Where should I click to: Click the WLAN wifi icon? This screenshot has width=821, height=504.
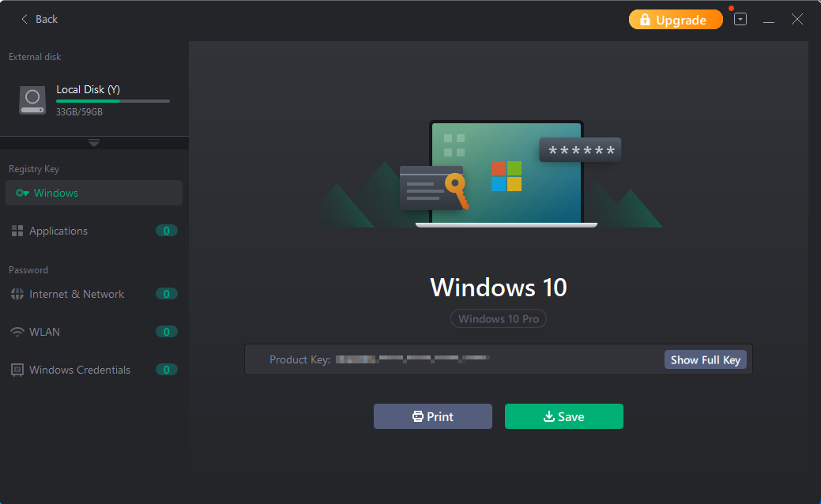(17, 332)
